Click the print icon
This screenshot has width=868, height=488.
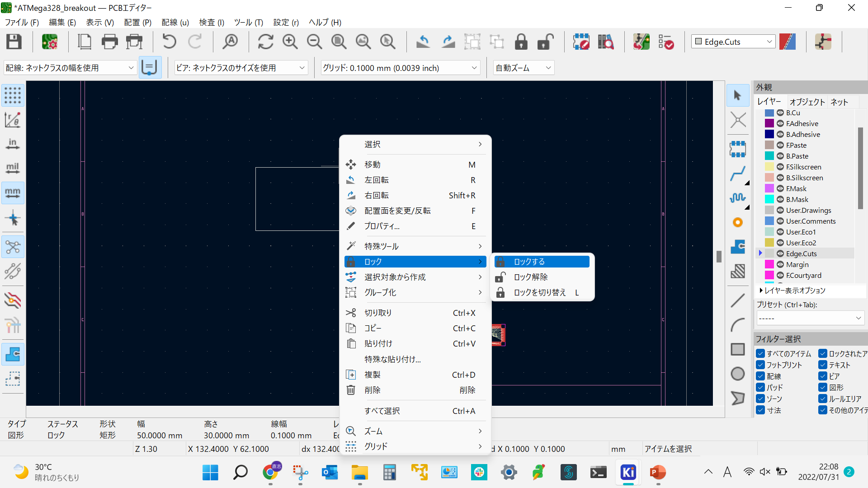click(x=109, y=42)
